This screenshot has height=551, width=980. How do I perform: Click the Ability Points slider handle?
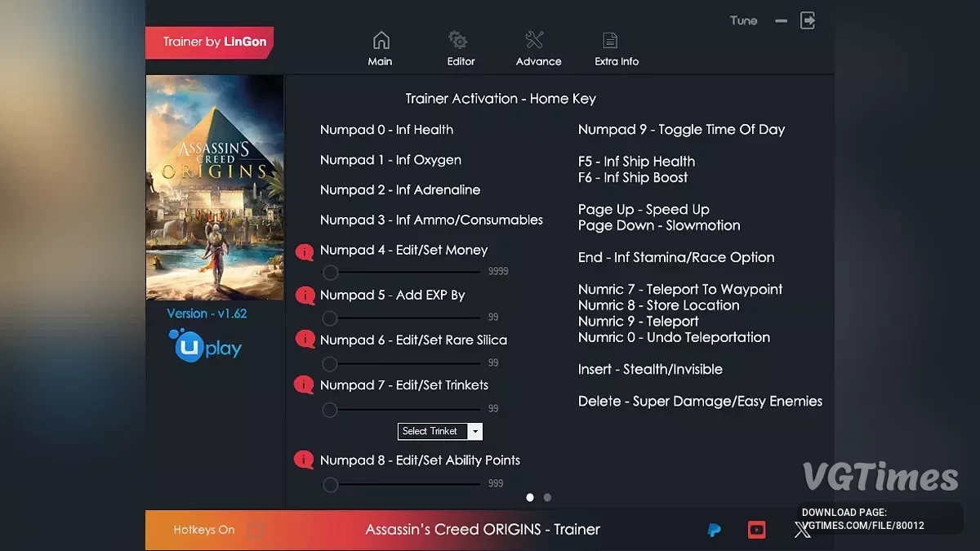[330, 485]
